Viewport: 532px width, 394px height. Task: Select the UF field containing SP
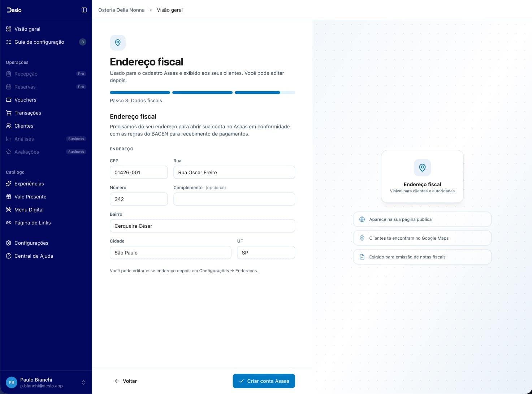click(266, 253)
